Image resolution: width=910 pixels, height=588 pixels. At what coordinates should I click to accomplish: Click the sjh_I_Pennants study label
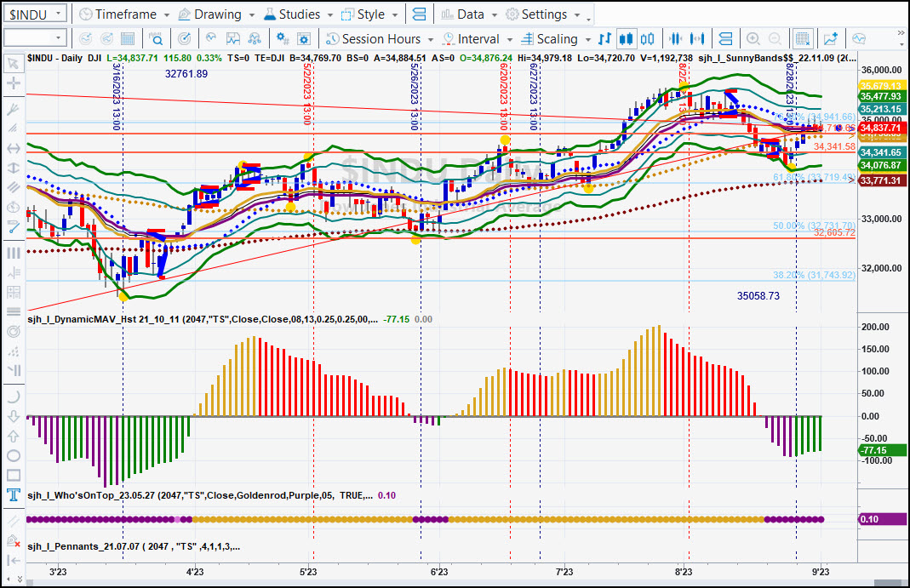click(134, 546)
